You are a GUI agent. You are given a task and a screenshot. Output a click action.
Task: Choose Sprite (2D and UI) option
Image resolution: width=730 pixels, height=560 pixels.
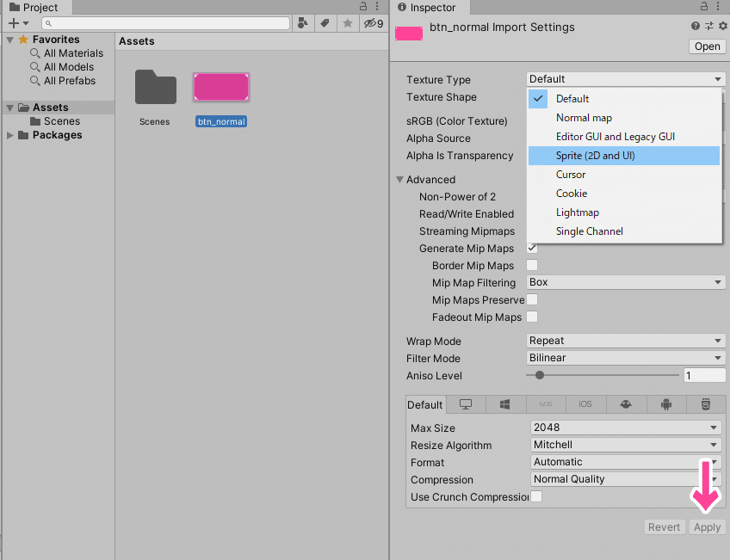click(x=624, y=156)
